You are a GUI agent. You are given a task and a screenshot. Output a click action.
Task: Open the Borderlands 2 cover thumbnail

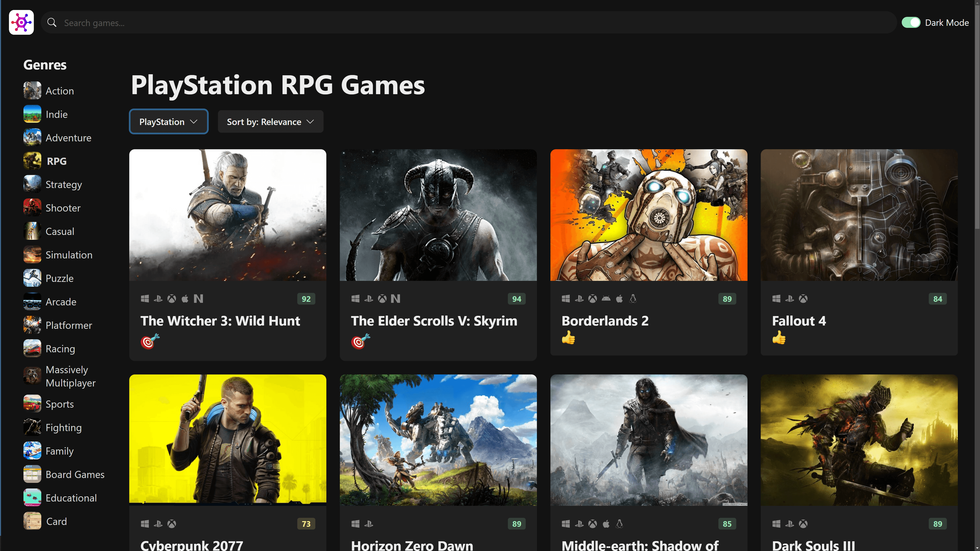(649, 215)
